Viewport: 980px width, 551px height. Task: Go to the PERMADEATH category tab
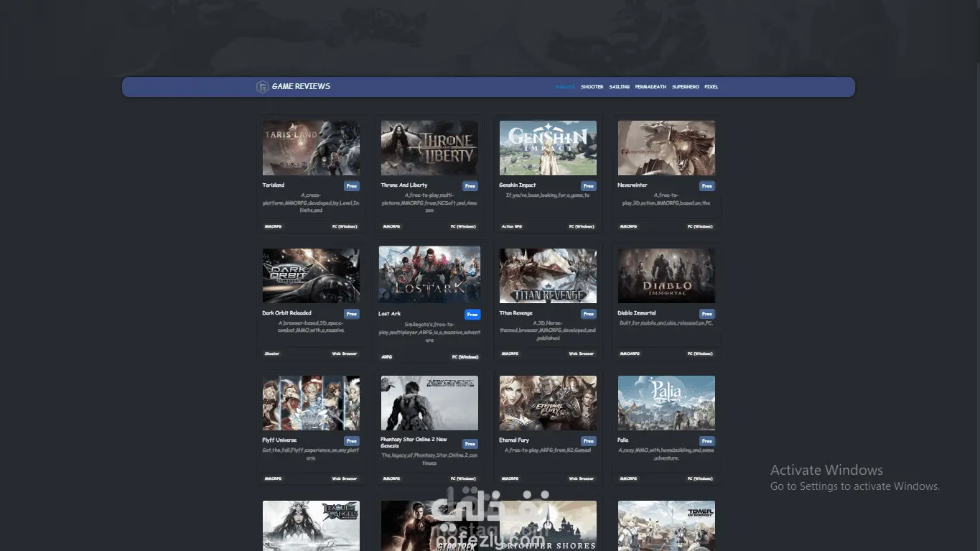[x=651, y=87]
